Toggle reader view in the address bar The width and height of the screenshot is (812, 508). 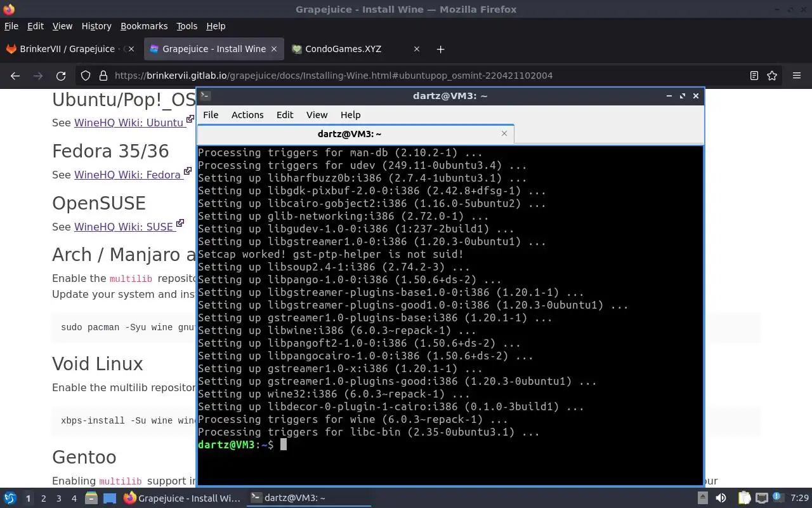(754, 76)
